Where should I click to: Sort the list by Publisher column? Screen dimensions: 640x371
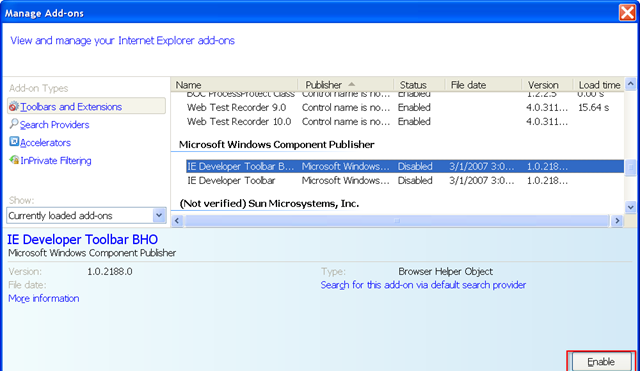click(x=345, y=85)
